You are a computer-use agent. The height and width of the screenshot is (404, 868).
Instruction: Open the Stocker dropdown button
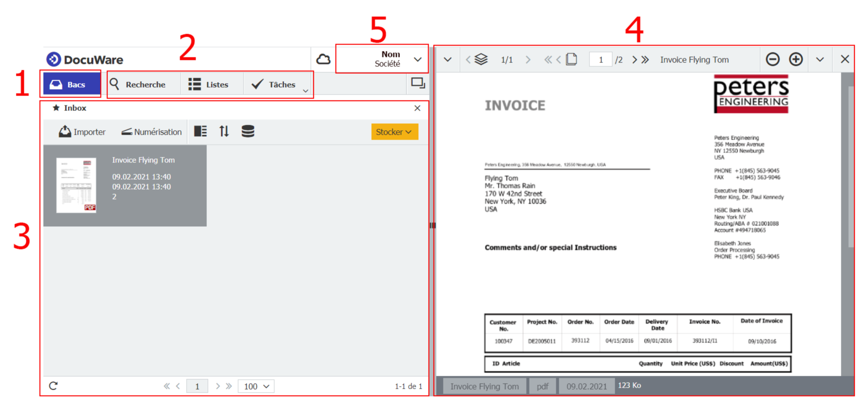pyautogui.click(x=394, y=132)
